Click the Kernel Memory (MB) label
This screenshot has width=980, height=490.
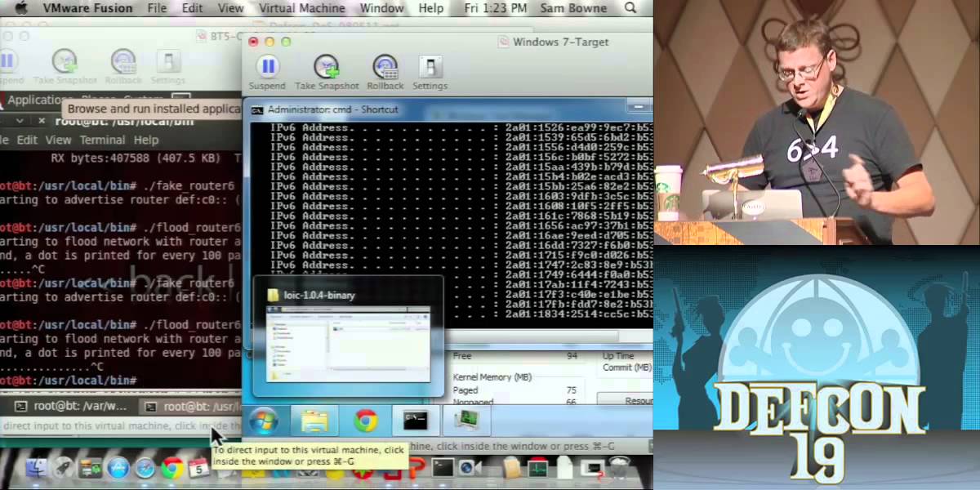click(492, 377)
